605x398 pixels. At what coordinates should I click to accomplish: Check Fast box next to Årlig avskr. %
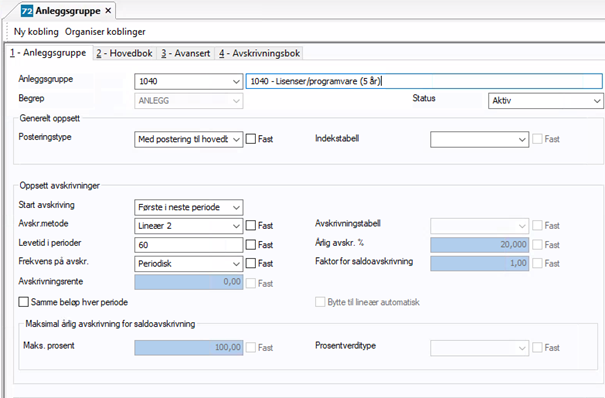pyautogui.click(x=537, y=244)
